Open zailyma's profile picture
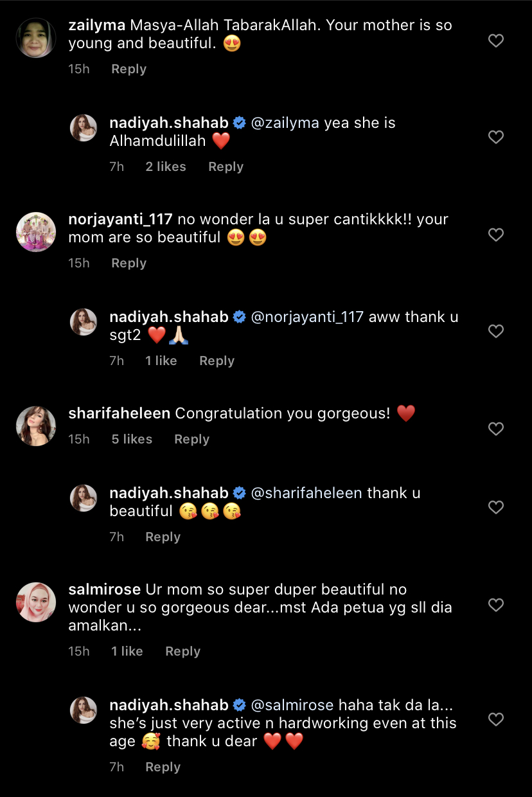Image resolution: width=532 pixels, height=797 pixels. pos(36,38)
